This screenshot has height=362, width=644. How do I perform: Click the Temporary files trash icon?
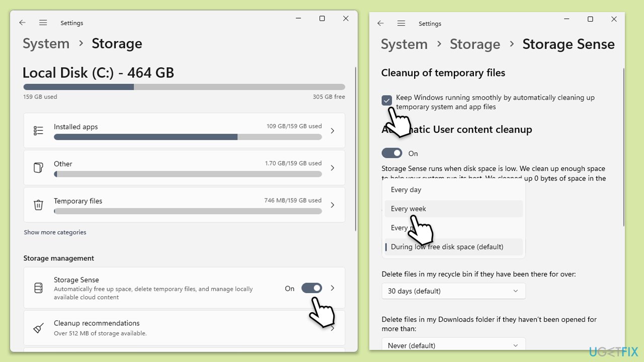[x=38, y=205]
